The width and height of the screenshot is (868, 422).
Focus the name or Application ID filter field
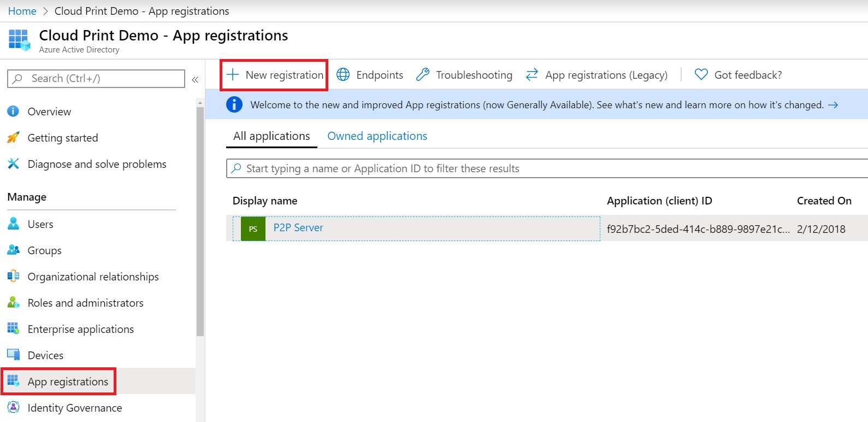point(547,168)
